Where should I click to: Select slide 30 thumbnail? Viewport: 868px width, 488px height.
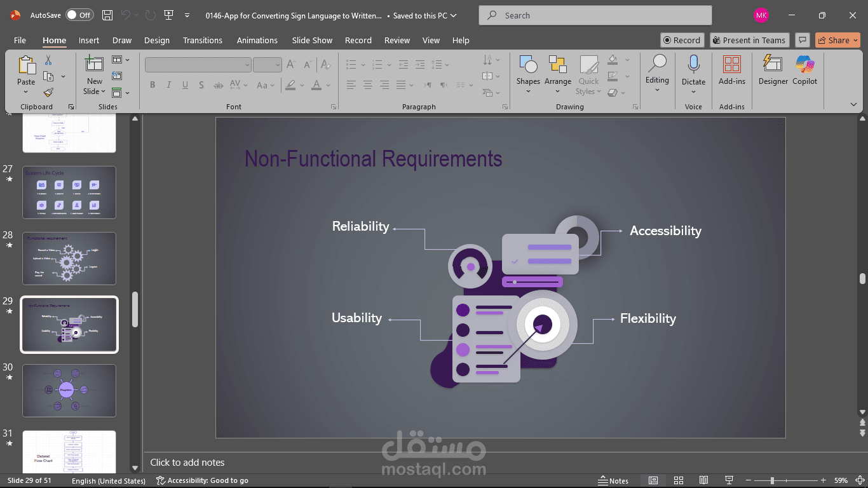coord(69,391)
